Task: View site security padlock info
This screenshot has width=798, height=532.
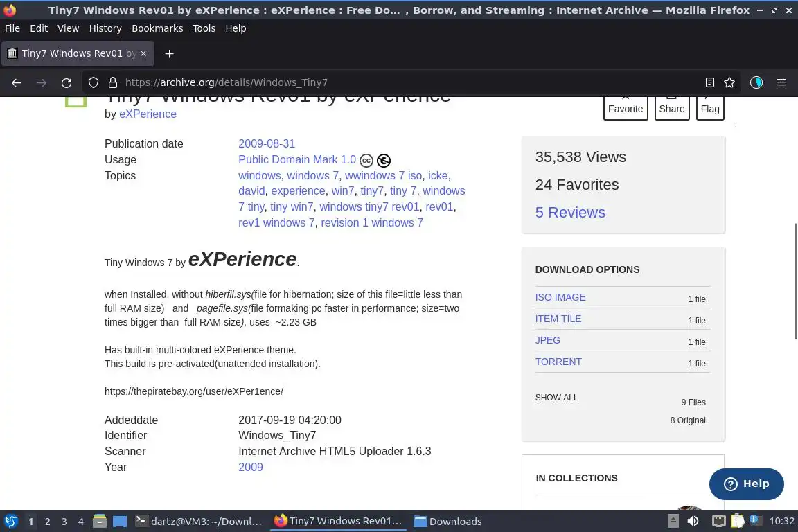Action: pos(113,82)
